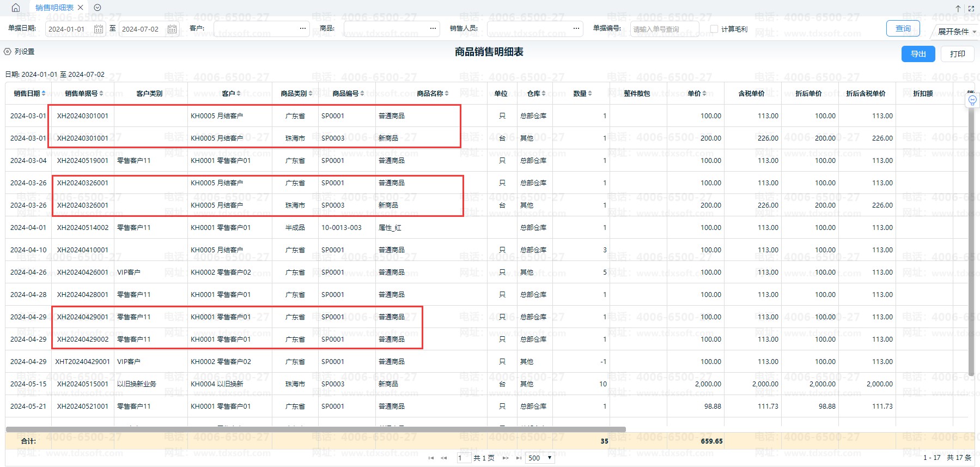Viewport: 980px width, 467px height.
Task: Click the blue 导出 export button
Action: point(918,54)
